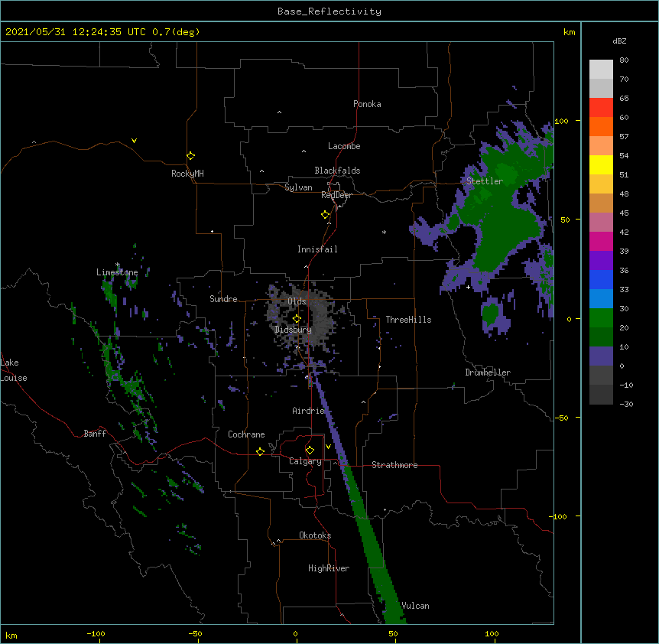The width and height of the screenshot is (659, 644).
Task: Click the bottom axis -100 km tick label
Action: point(96,633)
